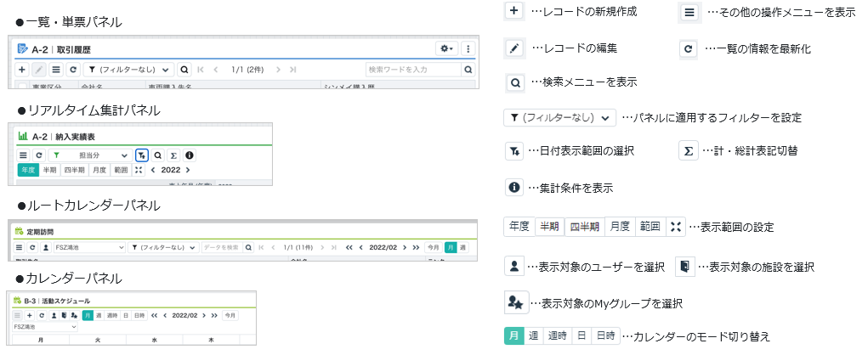The image size is (868, 355).
Task: Open the (フィルターなし) dropdown in 取引履歴 panel
Action: point(131,70)
